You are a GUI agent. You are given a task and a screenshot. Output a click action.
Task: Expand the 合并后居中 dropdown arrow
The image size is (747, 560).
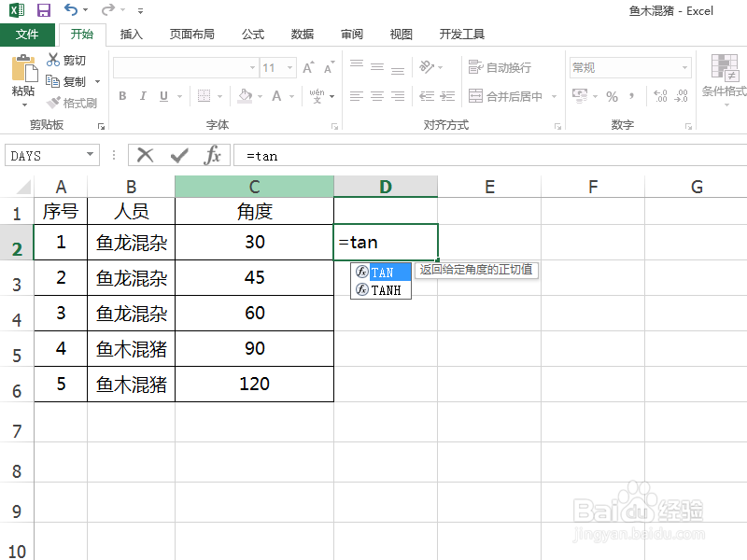pyautogui.click(x=554, y=96)
